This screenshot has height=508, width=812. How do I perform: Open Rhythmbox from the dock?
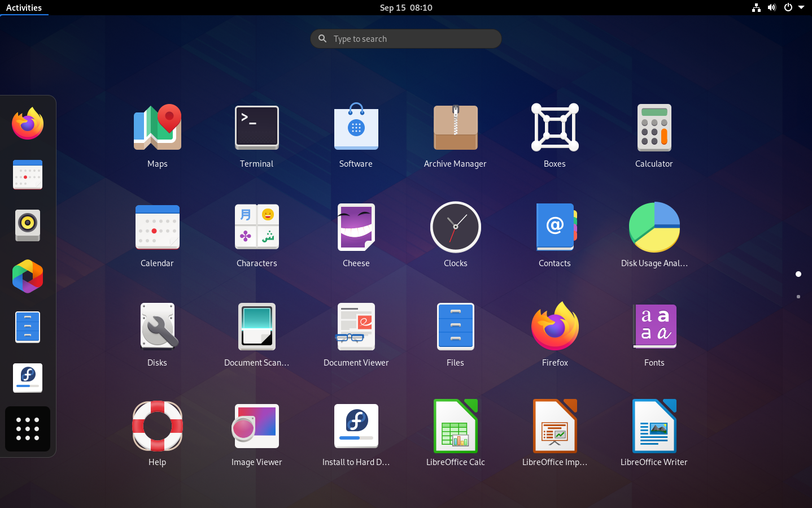(x=27, y=225)
